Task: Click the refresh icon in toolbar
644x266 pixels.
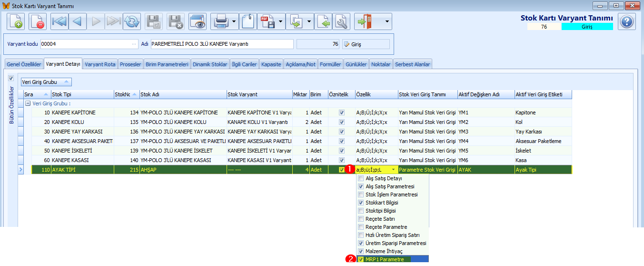Action: (x=132, y=21)
